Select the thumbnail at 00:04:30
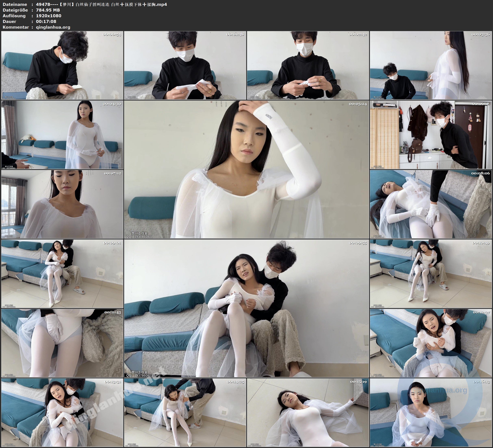Viewport: 493px width, 448px height. 62,135
